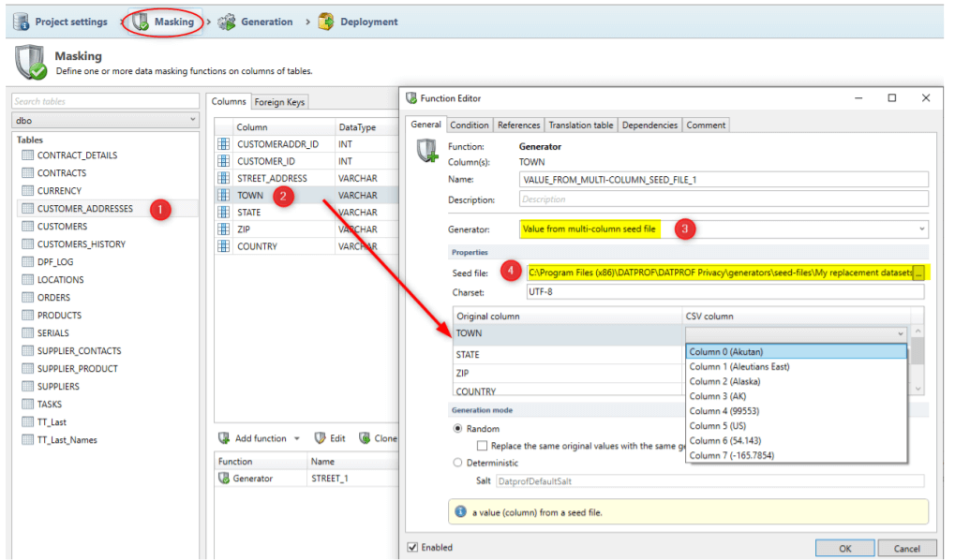Screen dimensions: 955x560
Task: Select the Generation step icon
Action: [224, 21]
